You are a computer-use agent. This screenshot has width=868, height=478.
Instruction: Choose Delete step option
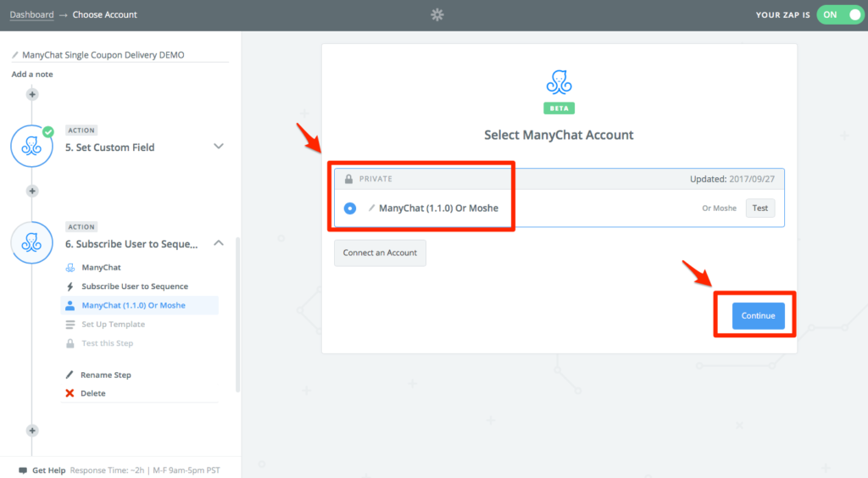click(x=93, y=393)
